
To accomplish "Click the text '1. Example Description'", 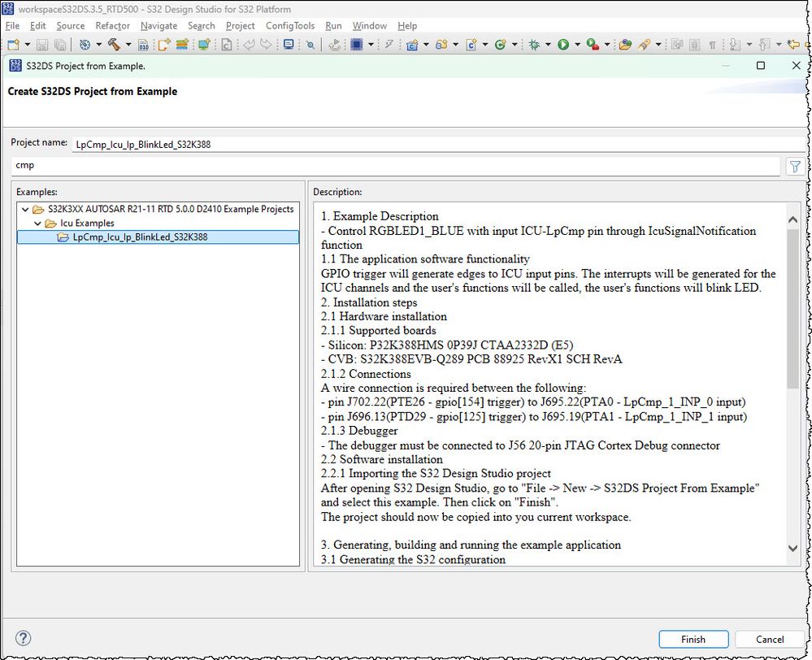I will click(380, 216).
